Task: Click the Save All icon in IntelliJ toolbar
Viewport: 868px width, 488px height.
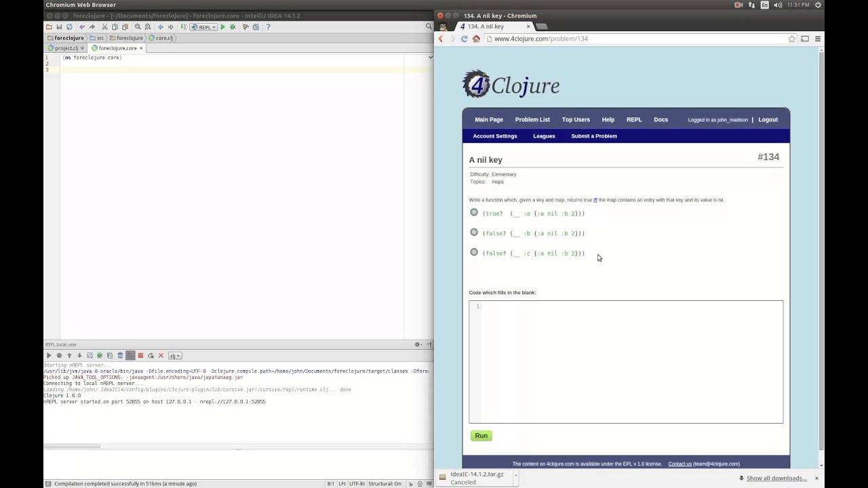Action: [58, 27]
